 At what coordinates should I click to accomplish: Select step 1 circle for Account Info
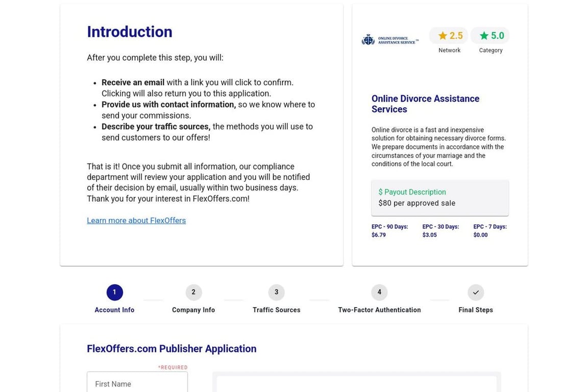pos(114,292)
